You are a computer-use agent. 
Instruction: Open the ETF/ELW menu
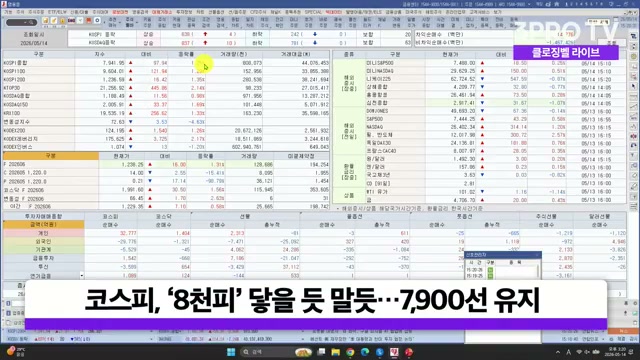tap(57, 12)
